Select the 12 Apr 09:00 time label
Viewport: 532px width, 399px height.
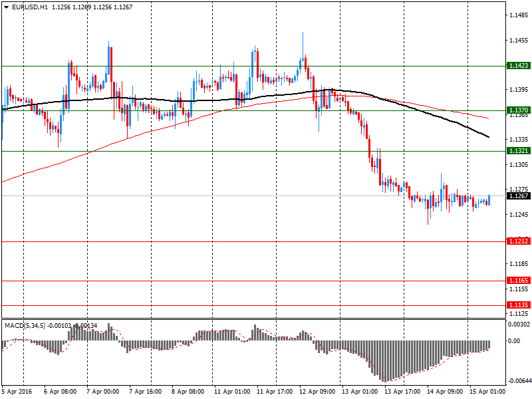pyautogui.click(x=317, y=392)
